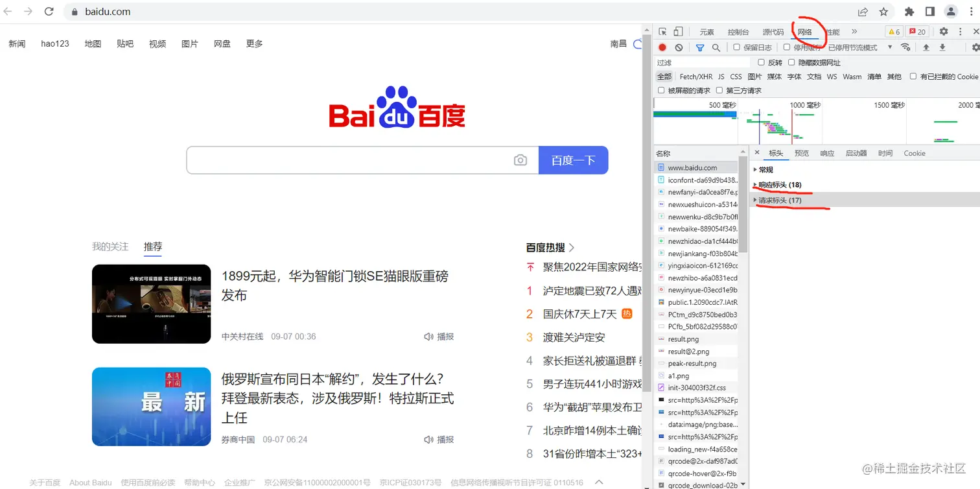Screen dimensions: 980x489
Task: Open the 国庆休7天上7天 hot search item
Action: (580, 314)
